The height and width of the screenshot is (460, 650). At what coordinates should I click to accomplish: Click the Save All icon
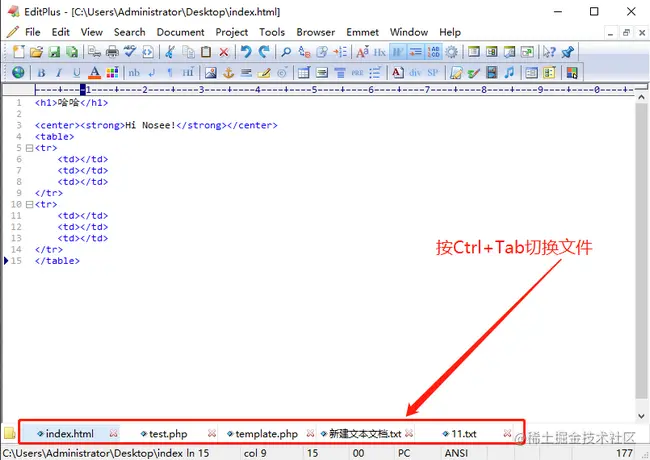click(x=72, y=52)
